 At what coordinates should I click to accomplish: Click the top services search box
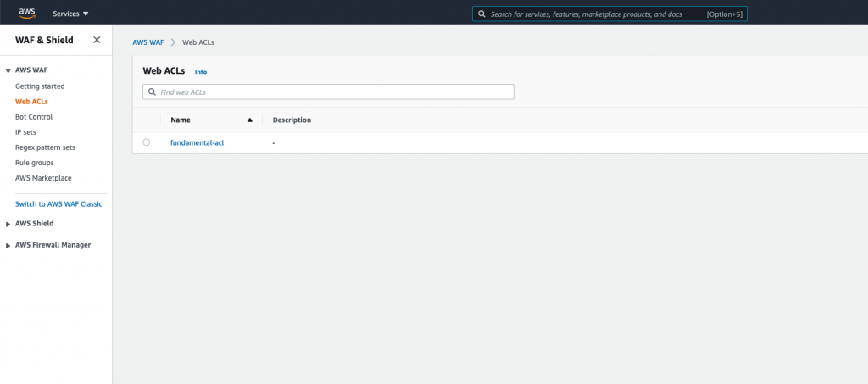pos(609,14)
